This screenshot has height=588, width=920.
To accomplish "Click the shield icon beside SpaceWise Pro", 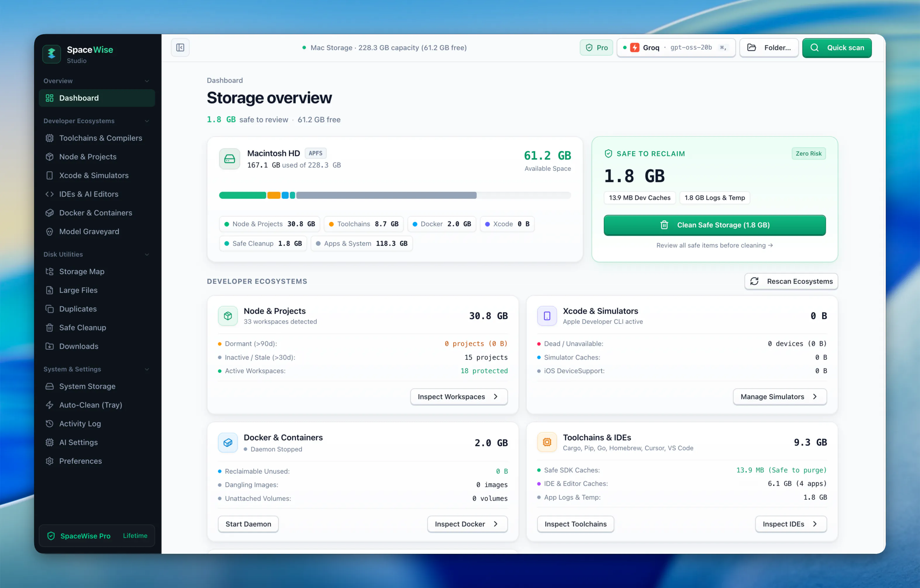I will click(x=51, y=536).
